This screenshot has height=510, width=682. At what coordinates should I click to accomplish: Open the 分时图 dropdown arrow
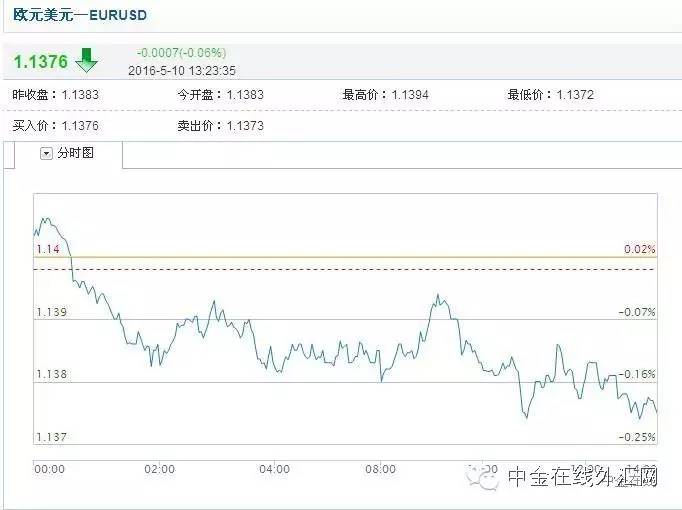(46, 153)
